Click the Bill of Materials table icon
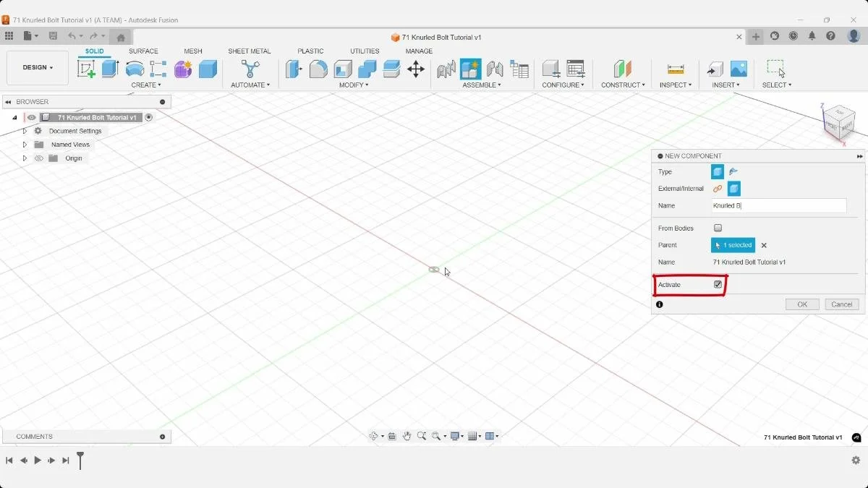 click(x=519, y=69)
